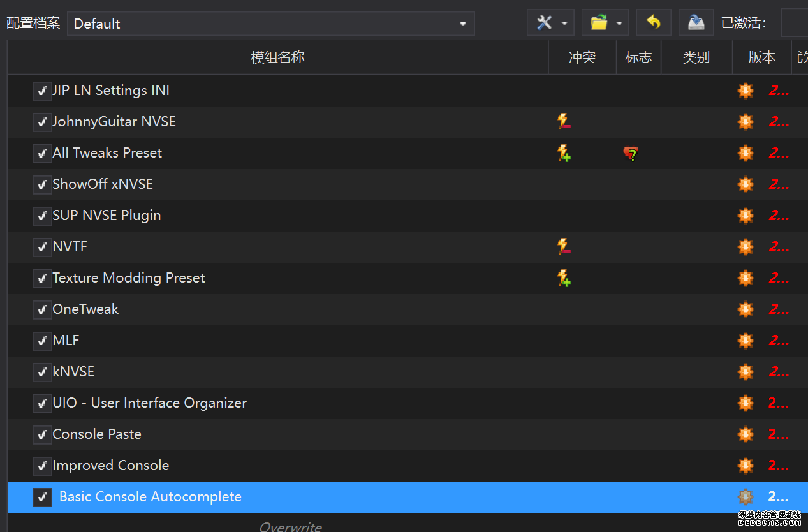This screenshot has width=808, height=532.
Task: Toggle the Console Paste checkbox
Action: [42, 434]
